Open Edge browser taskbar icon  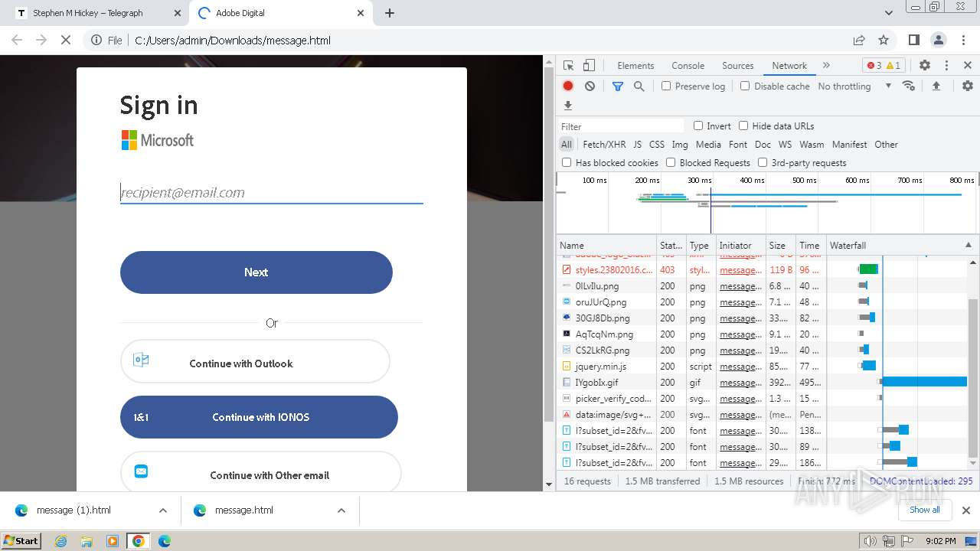tap(165, 541)
